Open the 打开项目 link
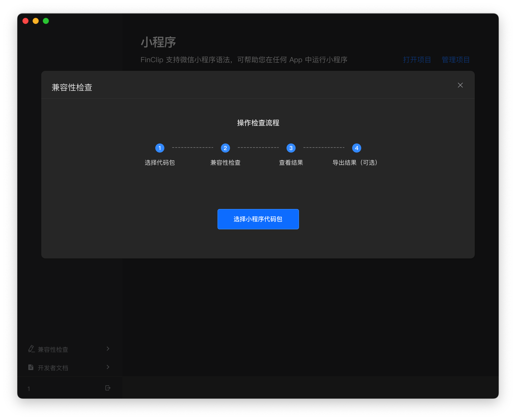The image size is (516, 420). (x=417, y=60)
